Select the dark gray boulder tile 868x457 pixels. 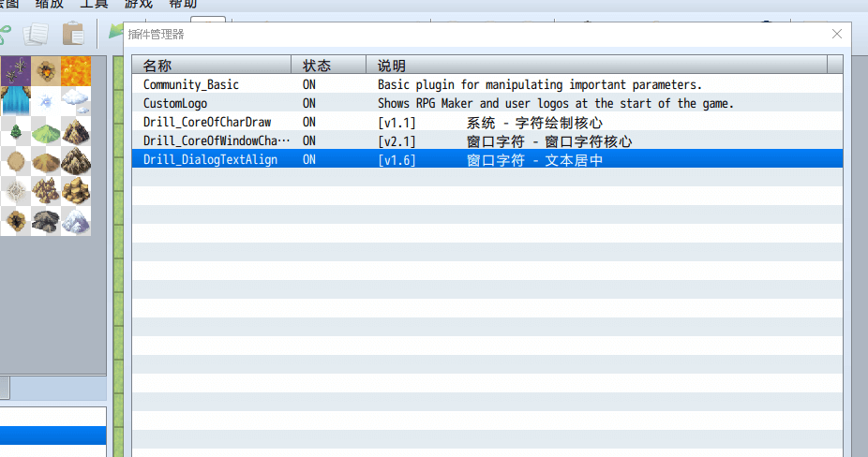(x=45, y=222)
